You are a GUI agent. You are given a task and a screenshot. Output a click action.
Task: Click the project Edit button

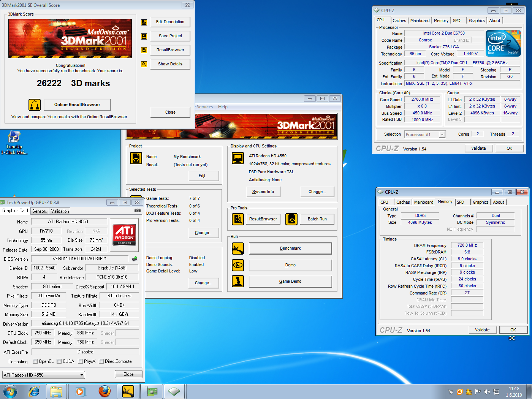204,176
